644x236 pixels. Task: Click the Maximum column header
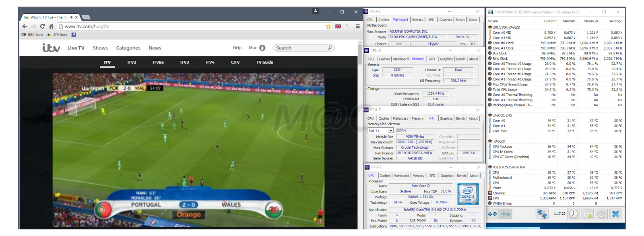(591, 21)
